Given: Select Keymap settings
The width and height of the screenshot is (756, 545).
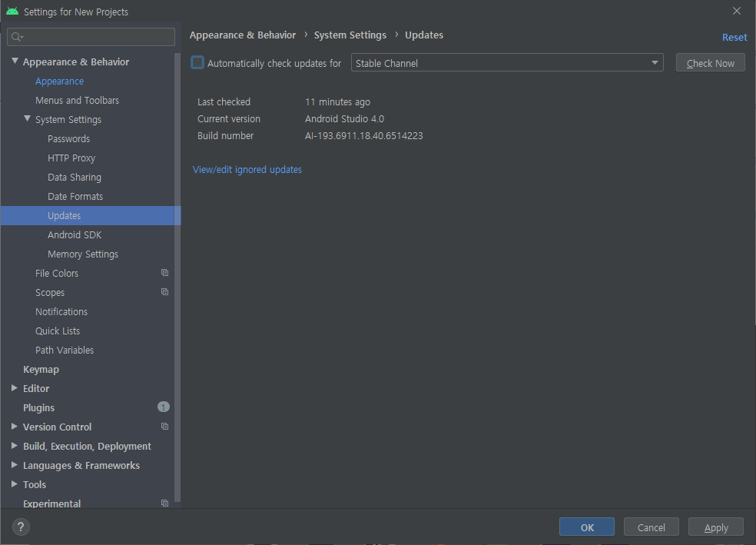Looking at the screenshot, I should click(x=41, y=370).
